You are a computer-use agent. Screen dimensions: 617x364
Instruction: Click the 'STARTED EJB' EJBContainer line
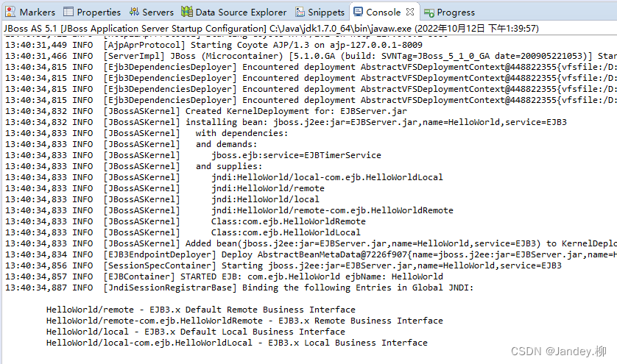[x=224, y=276]
